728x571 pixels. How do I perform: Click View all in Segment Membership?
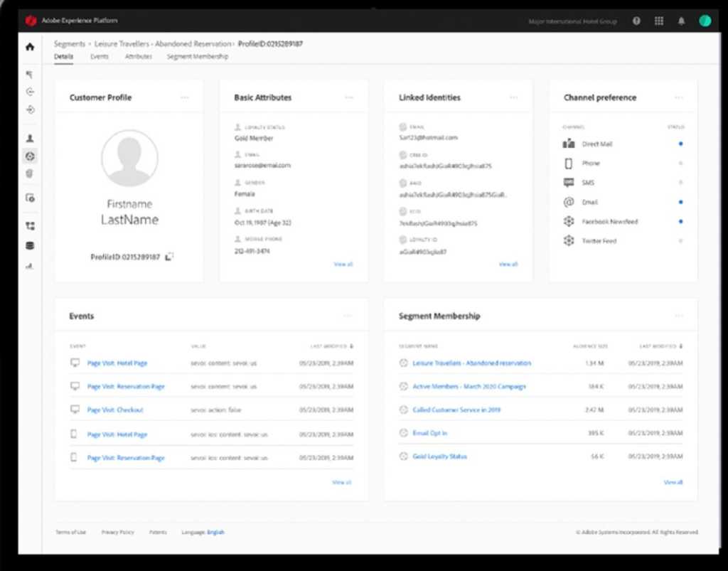pyautogui.click(x=673, y=482)
